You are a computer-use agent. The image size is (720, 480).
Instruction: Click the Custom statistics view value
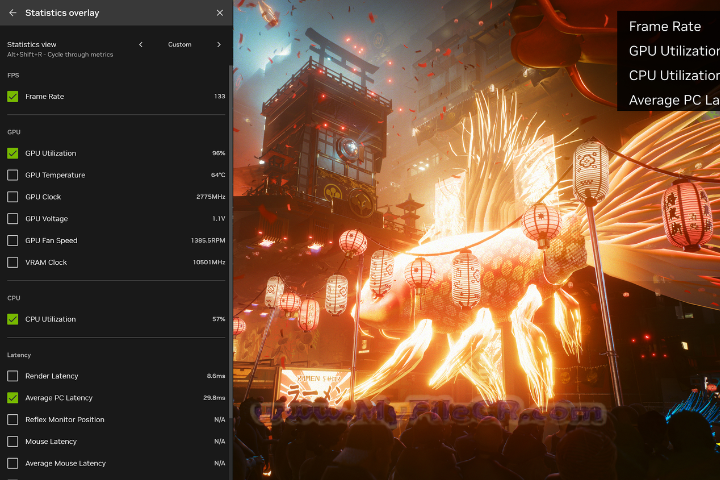pyautogui.click(x=180, y=45)
